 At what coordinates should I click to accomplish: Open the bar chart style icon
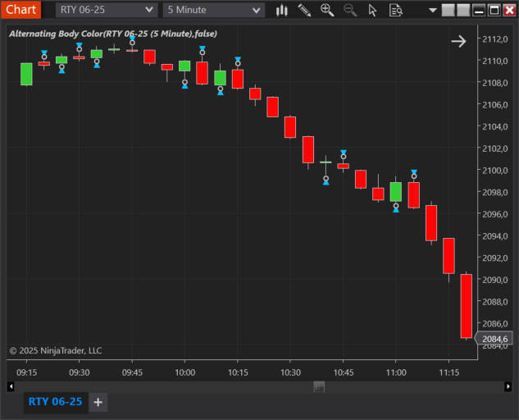[x=282, y=11]
